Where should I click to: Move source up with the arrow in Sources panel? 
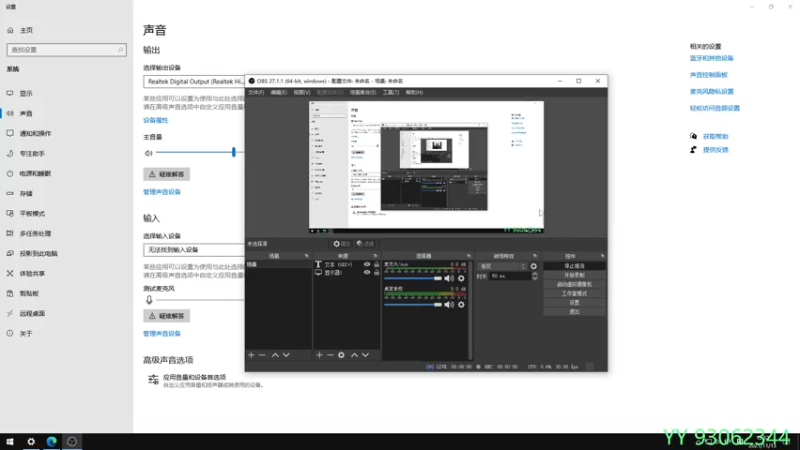(354, 355)
